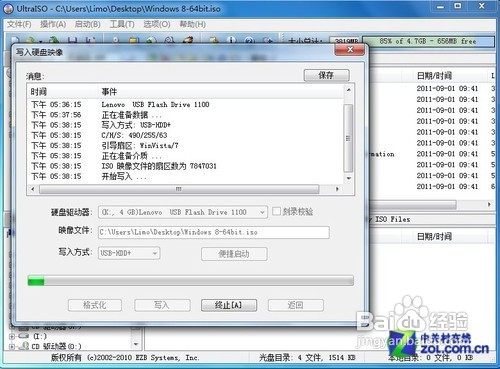Click the message log horizontal scrollbar thumb
This screenshot has width=500, height=369.
[179, 189]
